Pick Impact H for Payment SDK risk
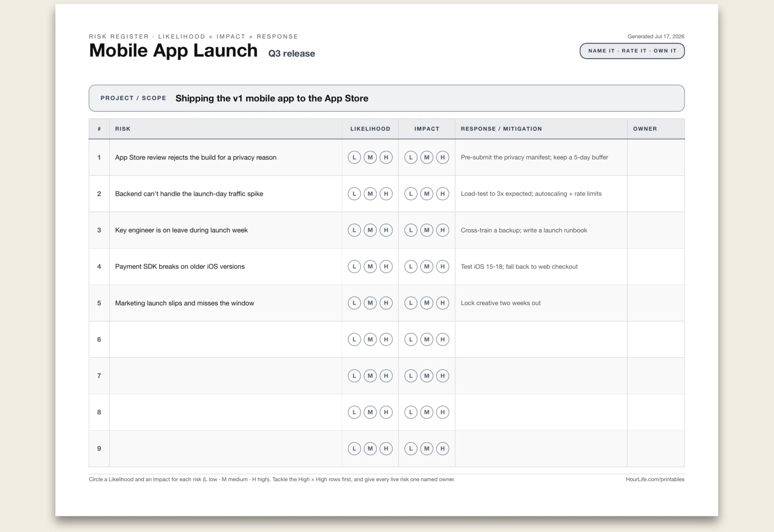The height and width of the screenshot is (532, 774). pyautogui.click(x=443, y=266)
